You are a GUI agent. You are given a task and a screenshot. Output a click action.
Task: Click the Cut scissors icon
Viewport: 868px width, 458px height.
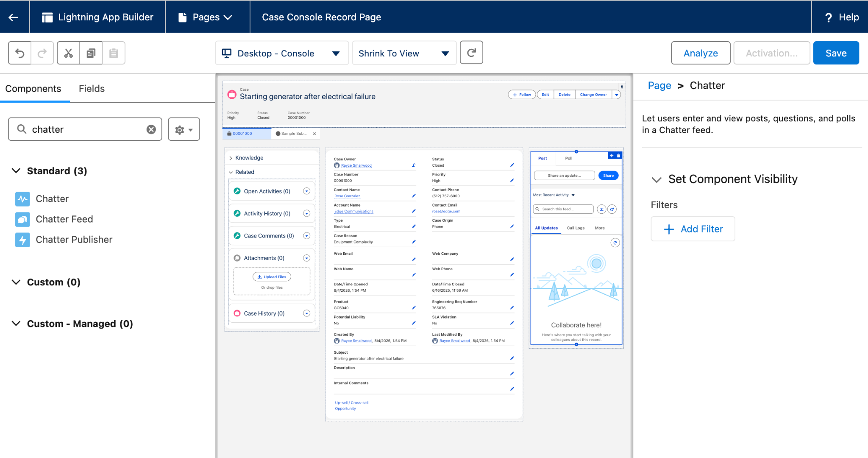(x=68, y=53)
